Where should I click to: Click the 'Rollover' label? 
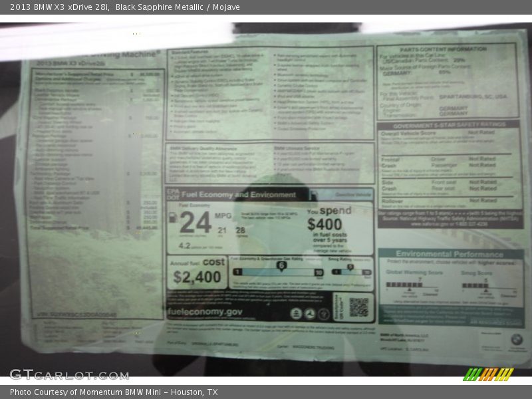[392, 201]
